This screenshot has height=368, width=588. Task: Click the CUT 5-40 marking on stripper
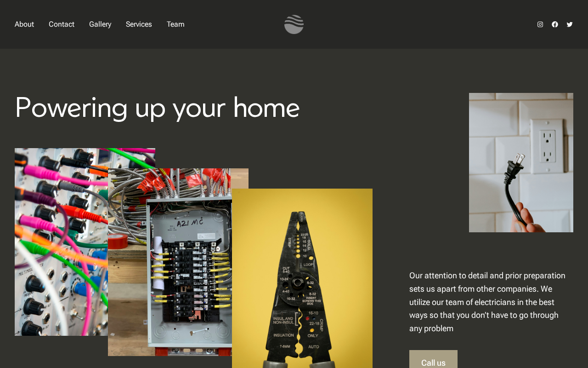coord(286,270)
